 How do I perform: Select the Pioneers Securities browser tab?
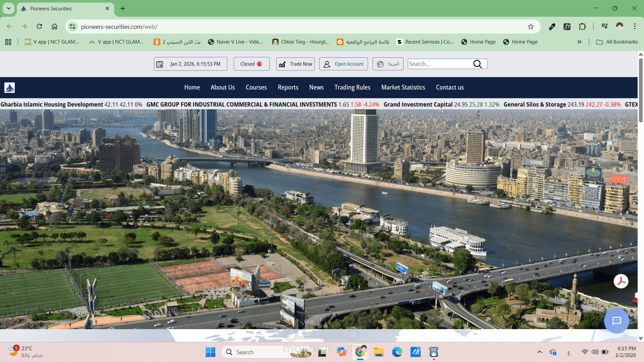pos(65,9)
